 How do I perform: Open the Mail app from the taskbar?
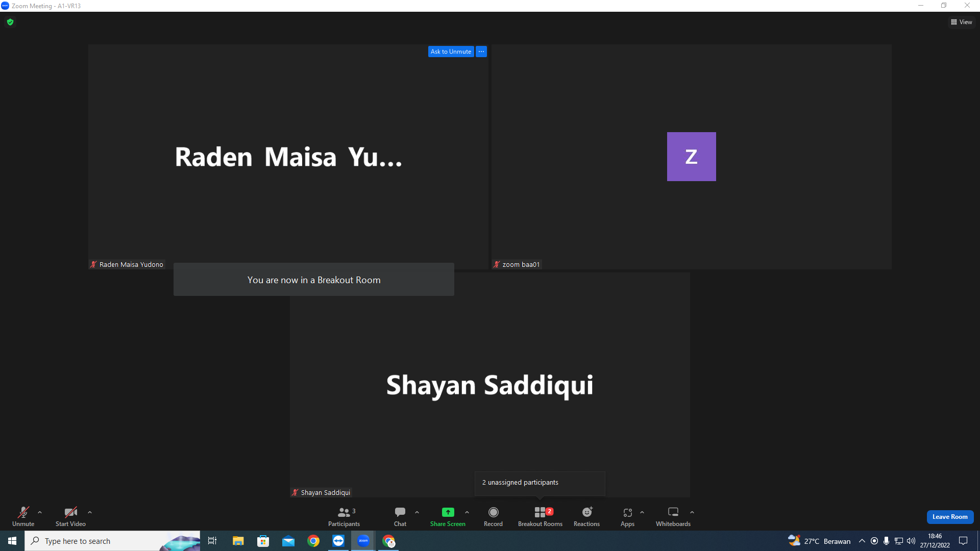[288, 541]
